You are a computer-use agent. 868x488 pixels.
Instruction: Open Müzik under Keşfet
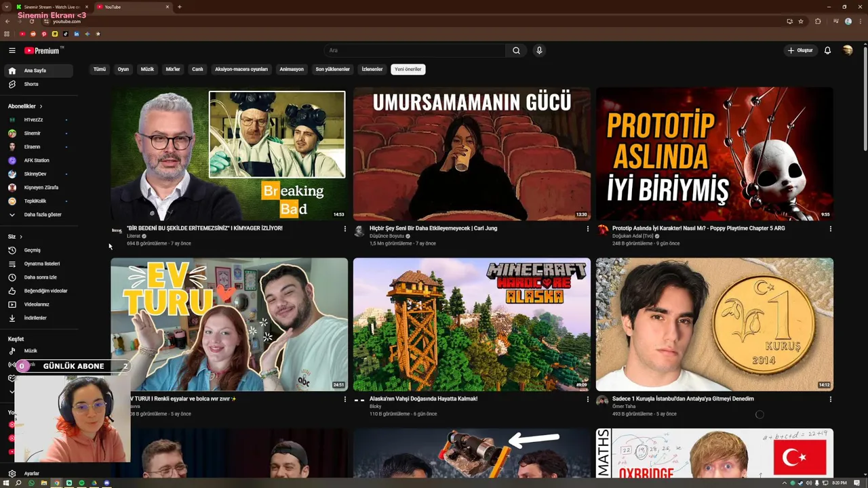[x=38, y=351]
